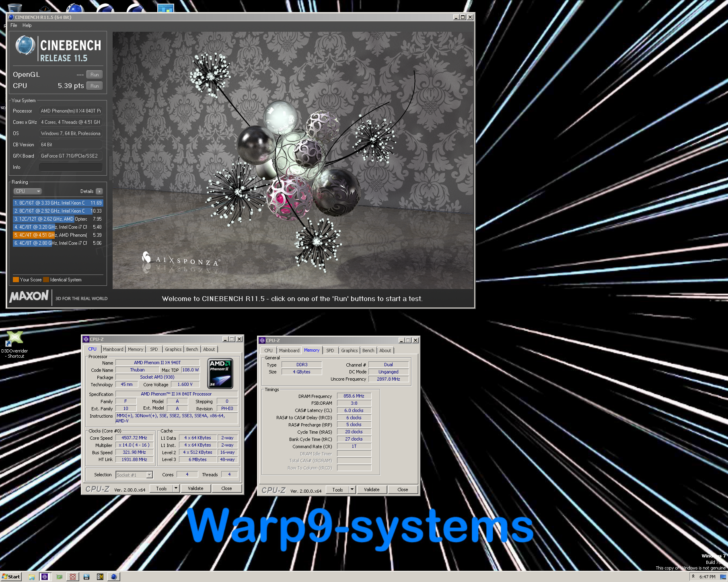Click Close button in the Memory tab window
728x582 pixels.
[403, 490]
